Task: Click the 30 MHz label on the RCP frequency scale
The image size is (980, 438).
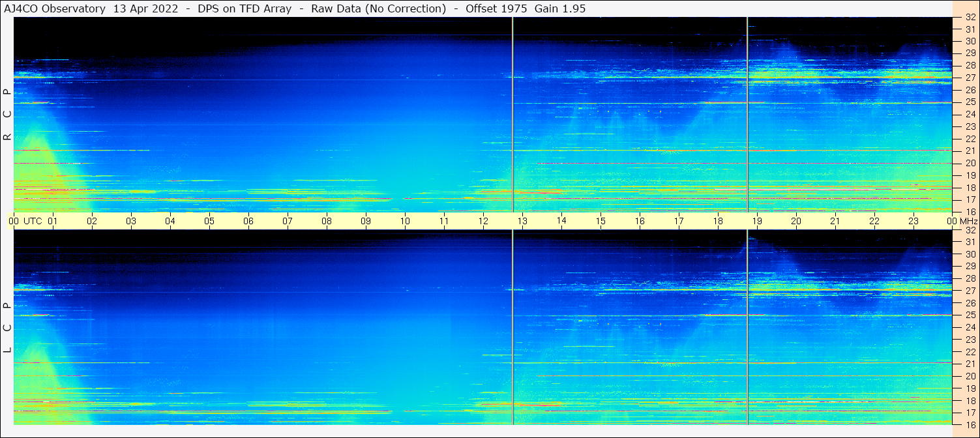Action: pyautogui.click(x=970, y=41)
